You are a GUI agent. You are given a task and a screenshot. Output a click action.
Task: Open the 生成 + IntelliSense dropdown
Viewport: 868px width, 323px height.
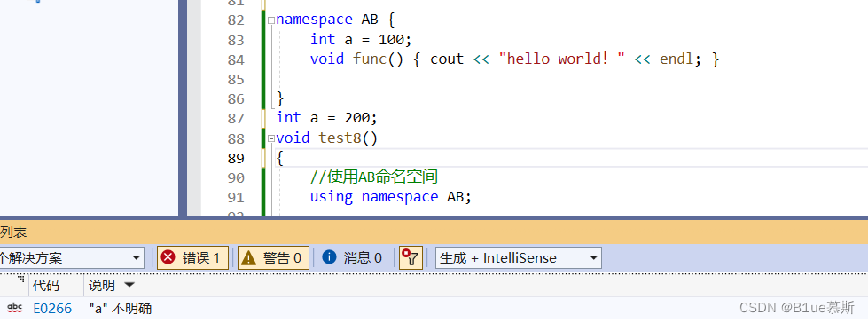click(518, 257)
